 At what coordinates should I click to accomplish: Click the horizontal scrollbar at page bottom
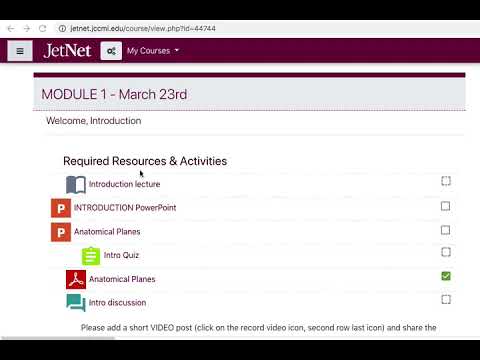coord(58,338)
